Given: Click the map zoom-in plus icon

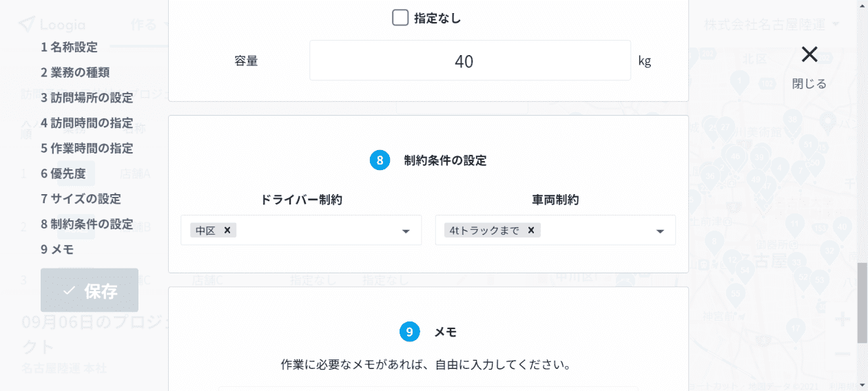Looking at the screenshot, I should [842, 319].
